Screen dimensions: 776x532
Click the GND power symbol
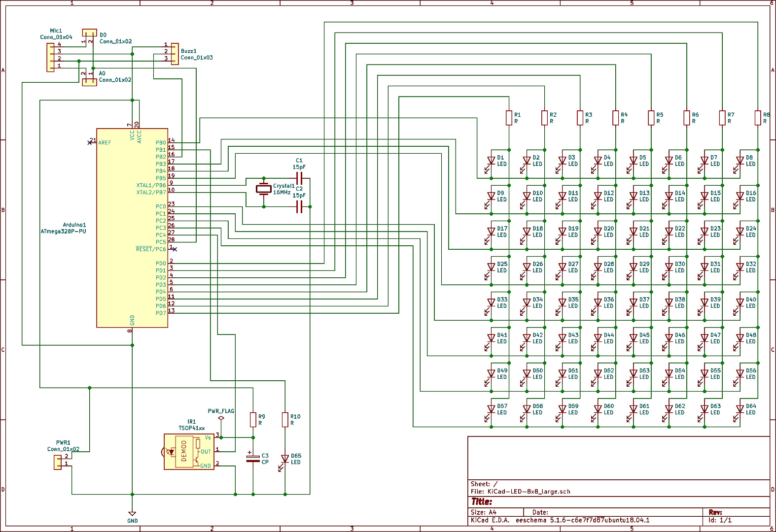click(x=132, y=514)
